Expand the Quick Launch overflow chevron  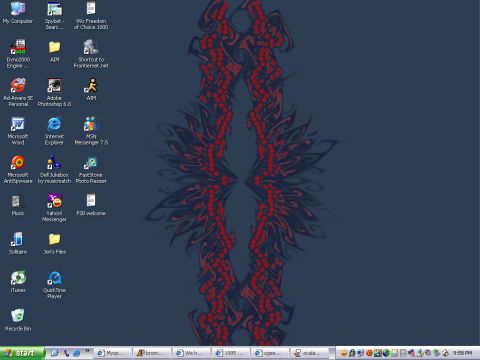(88, 350)
